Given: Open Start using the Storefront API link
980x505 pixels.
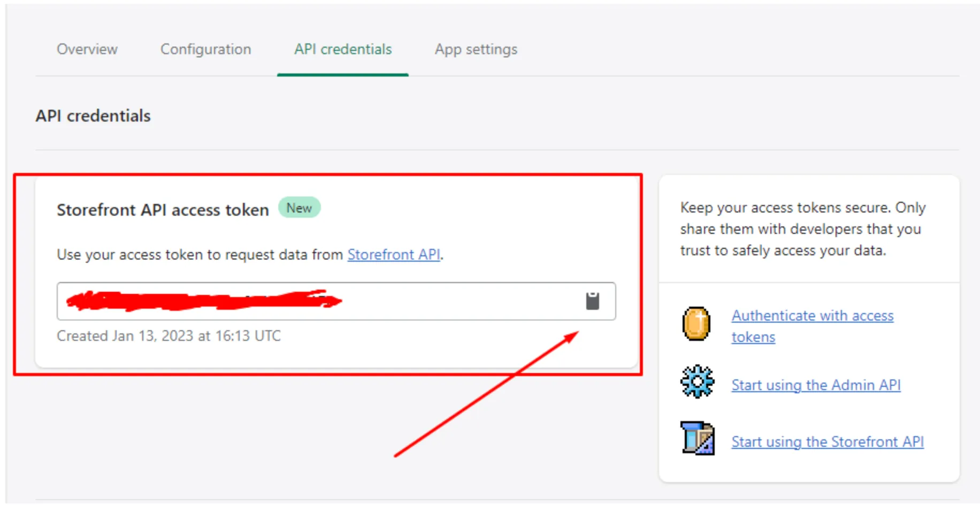Looking at the screenshot, I should [827, 442].
